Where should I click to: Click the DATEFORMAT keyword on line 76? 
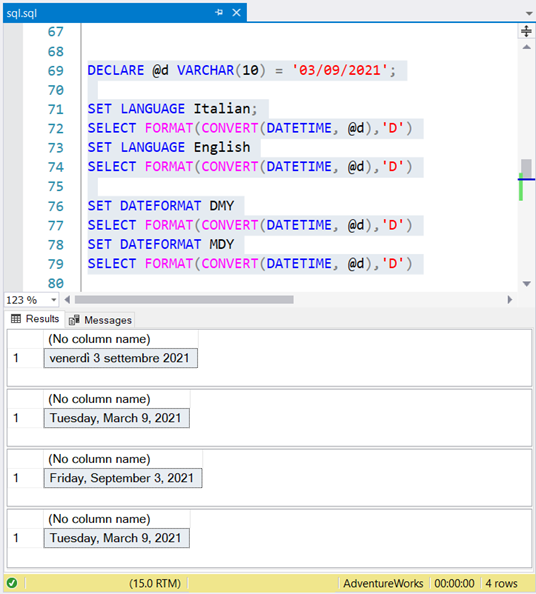click(161, 206)
